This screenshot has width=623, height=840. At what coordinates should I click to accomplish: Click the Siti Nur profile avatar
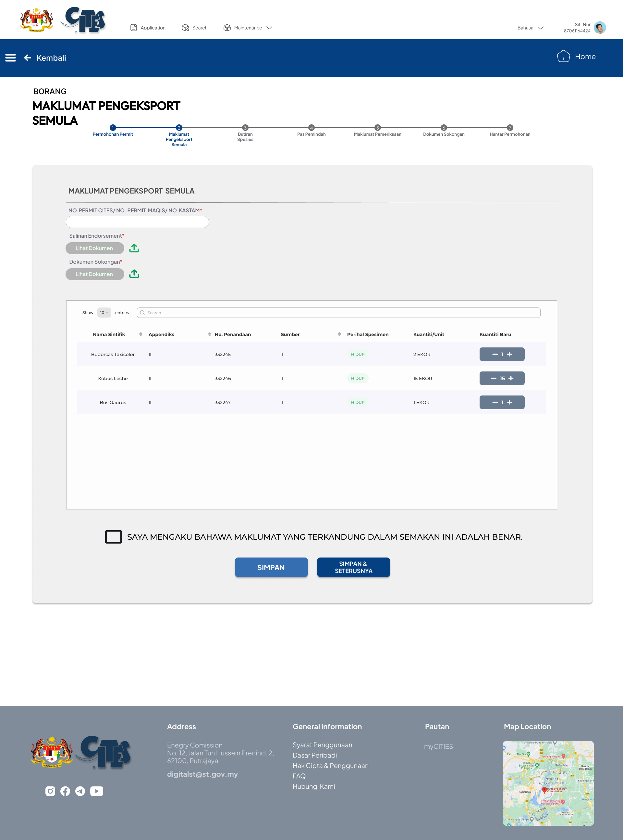point(600,28)
